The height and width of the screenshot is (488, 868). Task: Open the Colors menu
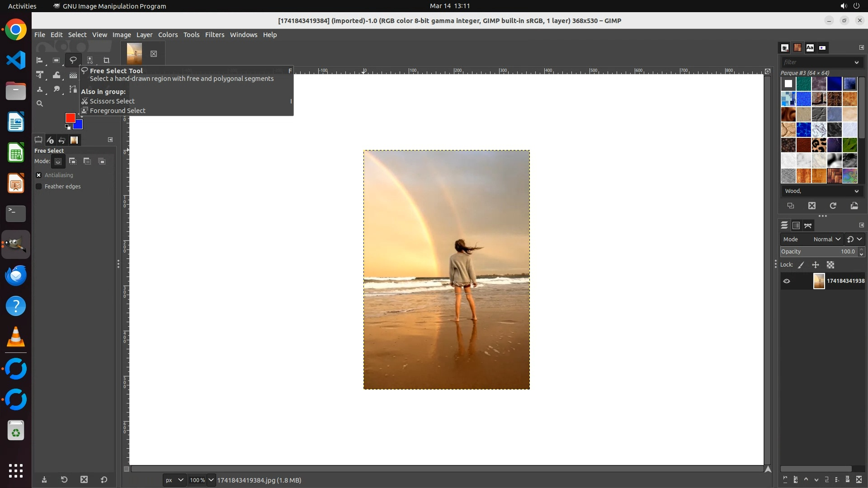pyautogui.click(x=168, y=35)
